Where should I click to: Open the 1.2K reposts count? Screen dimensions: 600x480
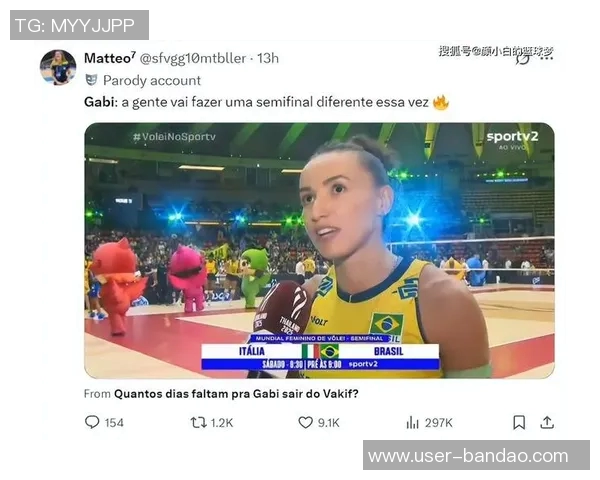tap(222, 423)
